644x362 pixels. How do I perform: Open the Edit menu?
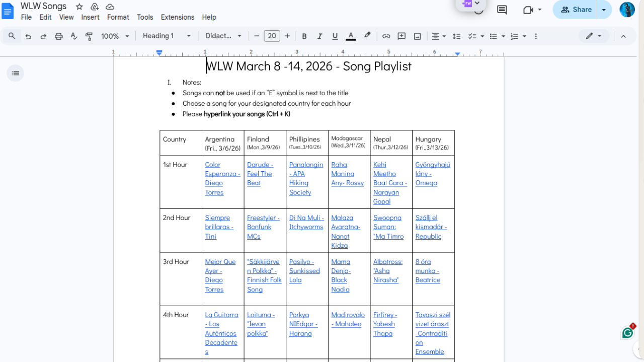click(x=45, y=17)
